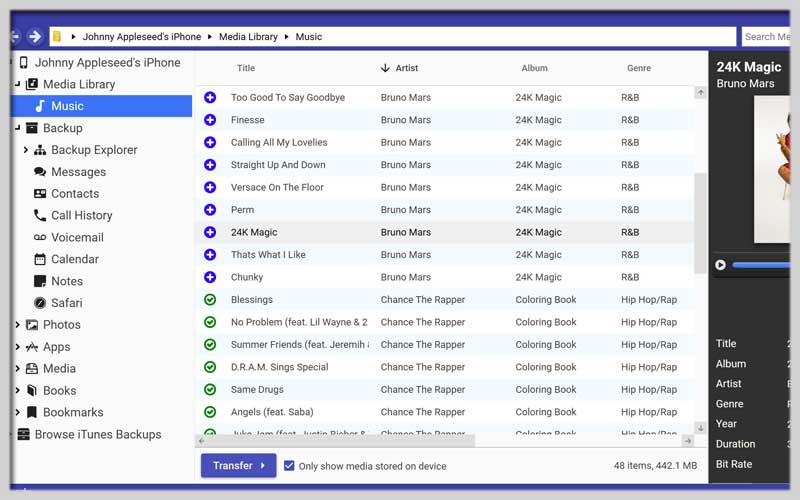Select the Same Drugs song title

(x=257, y=389)
